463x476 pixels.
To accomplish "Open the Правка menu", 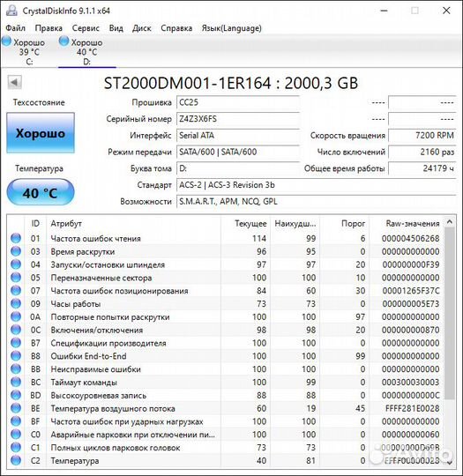I will coord(49,28).
